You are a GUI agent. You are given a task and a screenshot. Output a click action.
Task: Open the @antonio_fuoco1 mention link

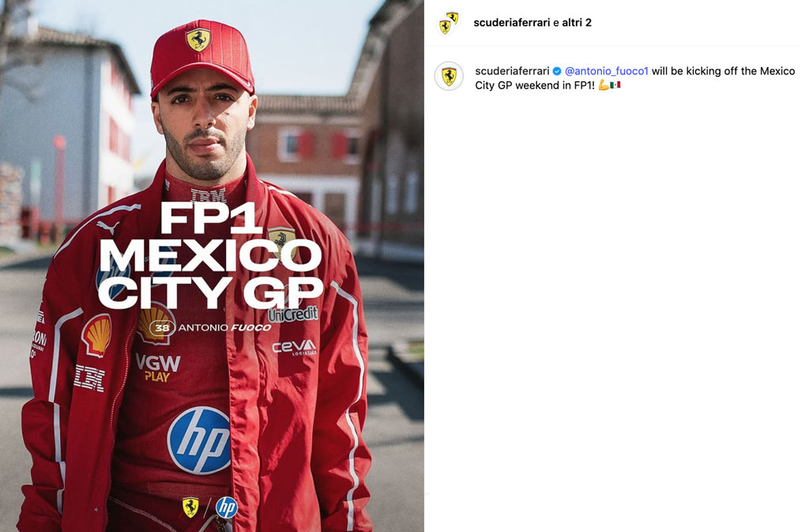click(606, 71)
